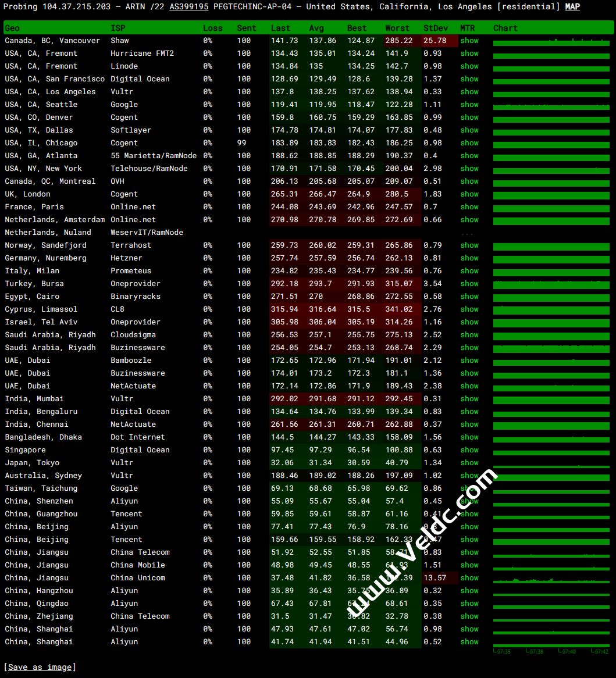Click the Avg column header
This screenshot has height=678, width=616.
click(x=316, y=28)
